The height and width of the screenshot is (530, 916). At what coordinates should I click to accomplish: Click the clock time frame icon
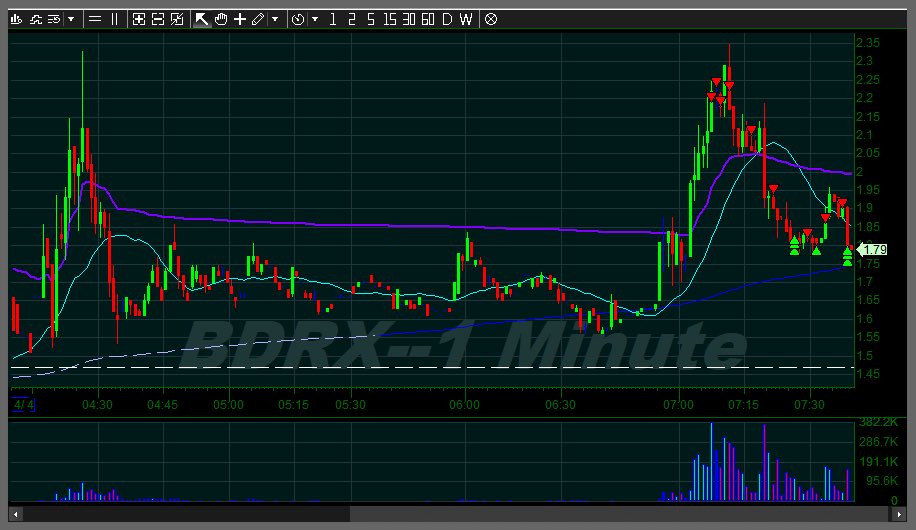pyautogui.click(x=298, y=19)
